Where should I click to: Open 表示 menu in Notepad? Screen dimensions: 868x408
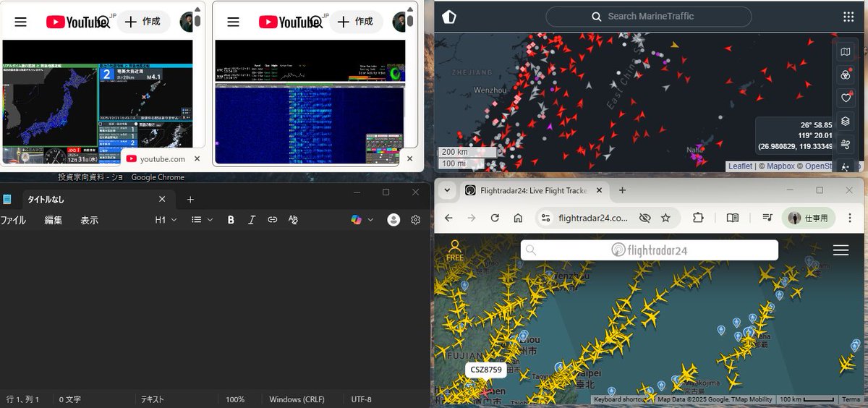coord(89,220)
